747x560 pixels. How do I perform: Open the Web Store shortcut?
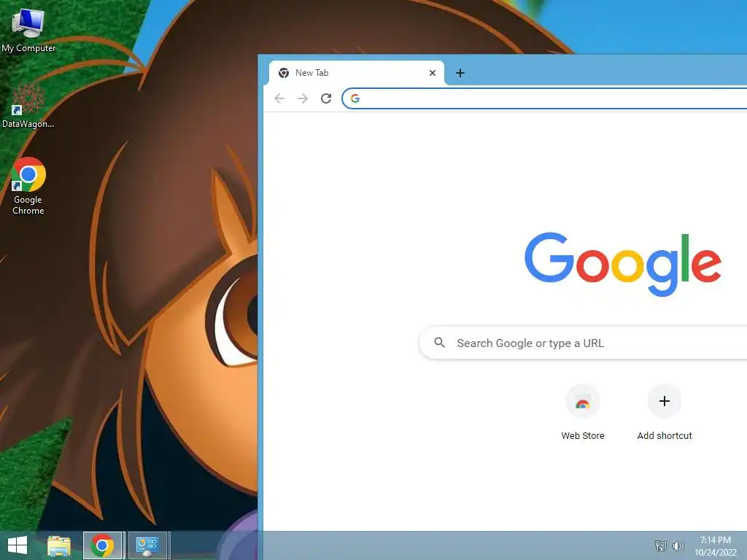pos(583,413)
